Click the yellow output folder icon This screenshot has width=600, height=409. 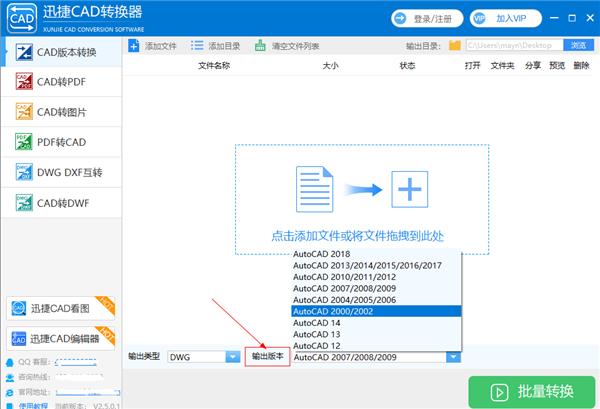[455, 46]
